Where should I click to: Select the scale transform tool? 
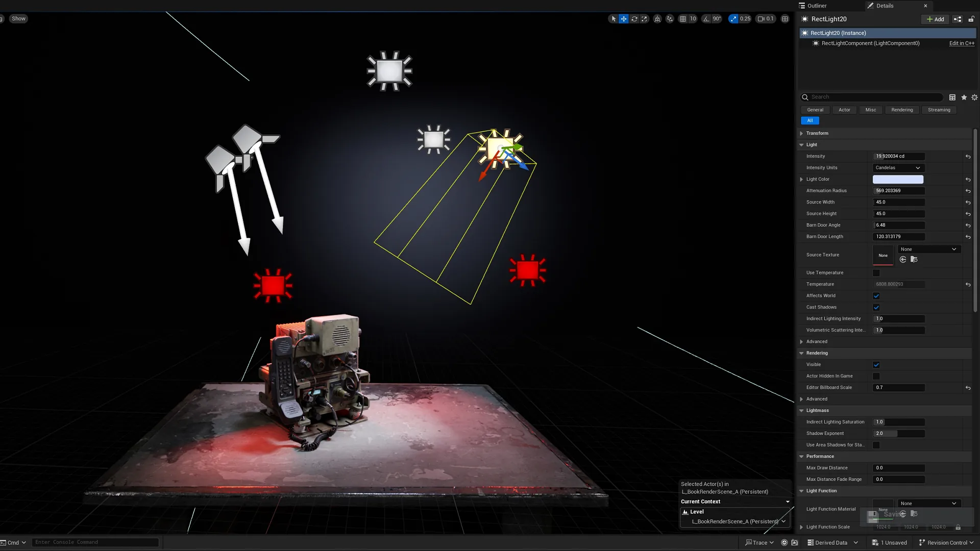point(645,19)
